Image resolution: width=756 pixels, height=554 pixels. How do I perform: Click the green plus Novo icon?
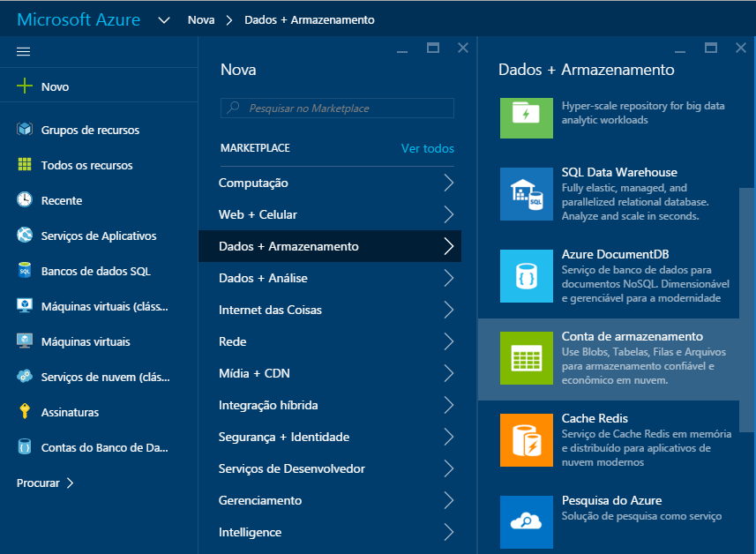[x=25, y=86]
